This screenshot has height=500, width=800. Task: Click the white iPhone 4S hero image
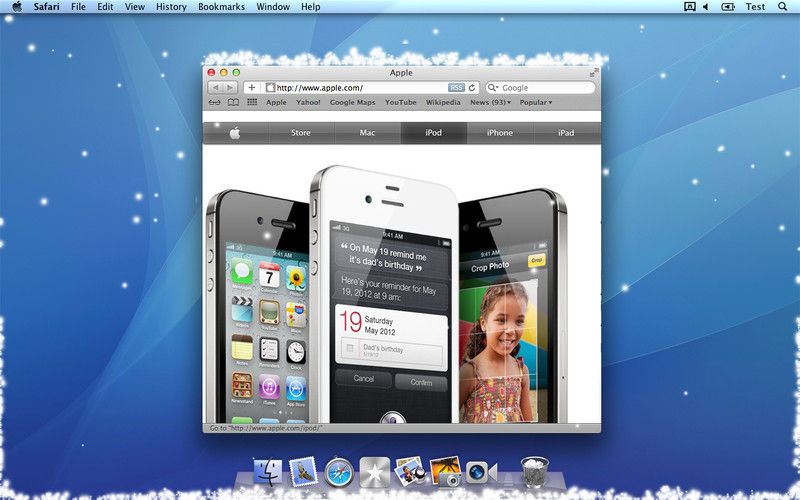coord(385,295)
